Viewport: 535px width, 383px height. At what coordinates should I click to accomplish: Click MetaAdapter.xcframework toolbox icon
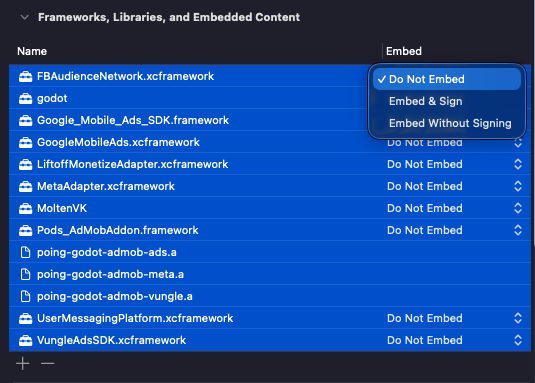(26, 187)
